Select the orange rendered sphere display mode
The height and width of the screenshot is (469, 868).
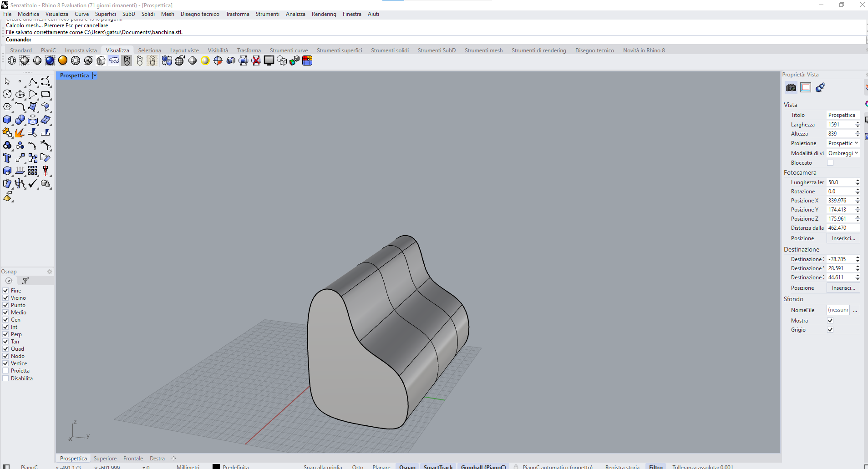coord(63,61)
